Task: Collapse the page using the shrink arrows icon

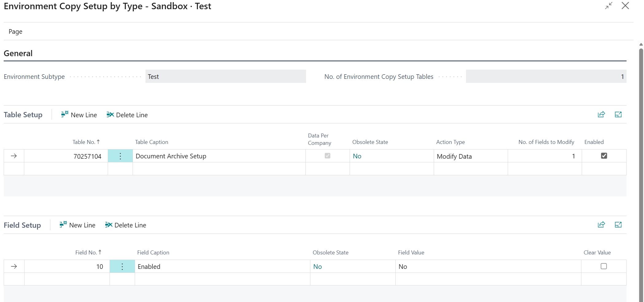Action: pyautogui.click(x=608, y=6)
